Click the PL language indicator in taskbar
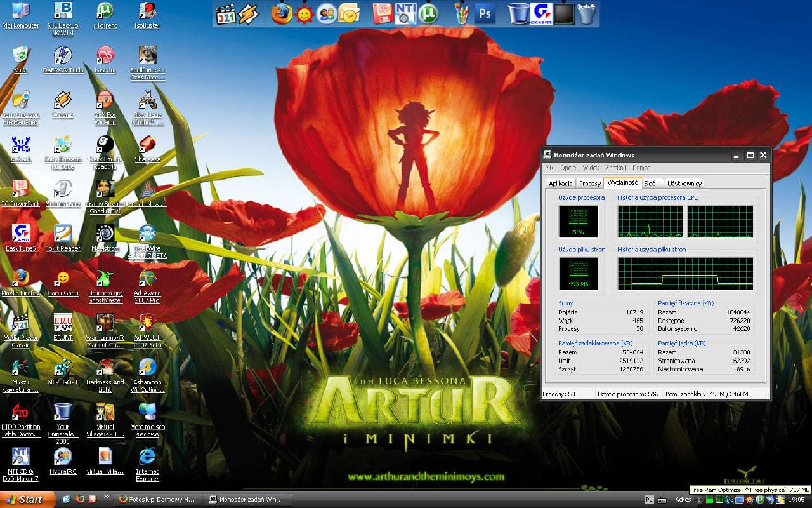The height and width of the screenshot is (508, 812). point(650,500)
